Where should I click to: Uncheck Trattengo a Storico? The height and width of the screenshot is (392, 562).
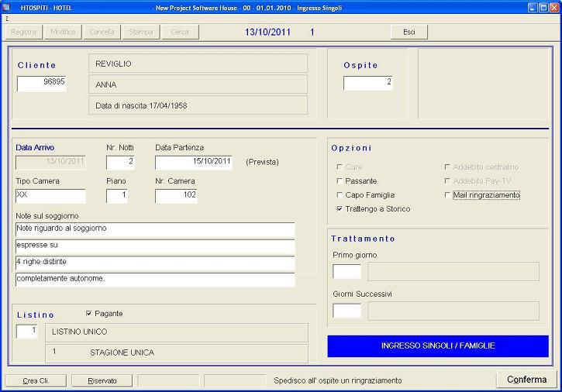pyautogui.click(x=340, y=208)
